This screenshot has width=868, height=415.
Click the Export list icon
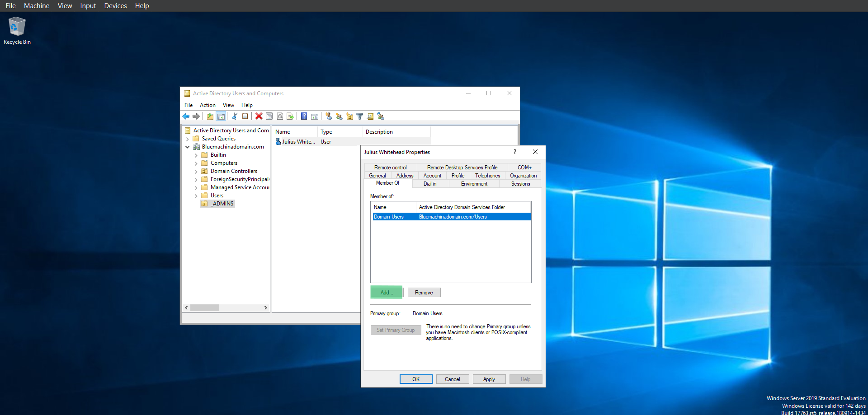[x=290, y=116]
